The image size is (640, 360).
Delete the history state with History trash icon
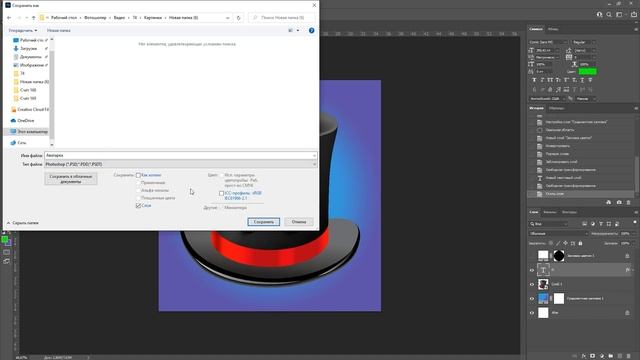pos(629,202)
